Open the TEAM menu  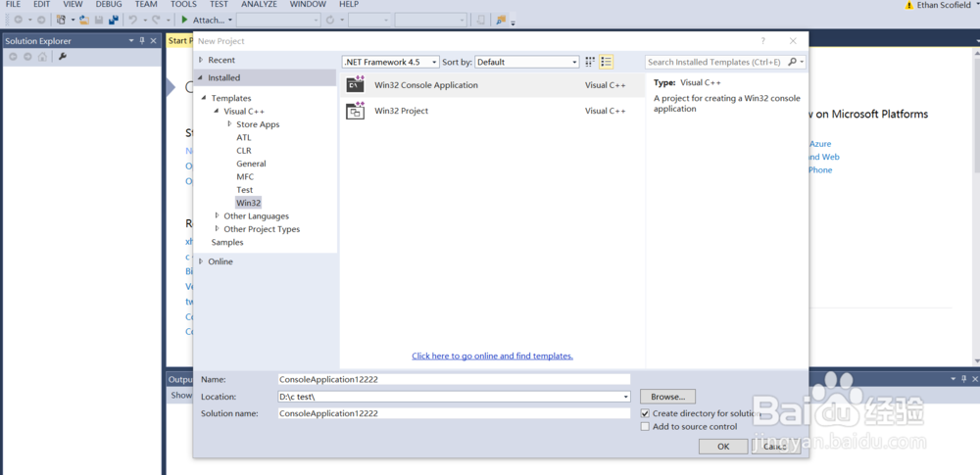pyautogui.click(x=146, y=4)
